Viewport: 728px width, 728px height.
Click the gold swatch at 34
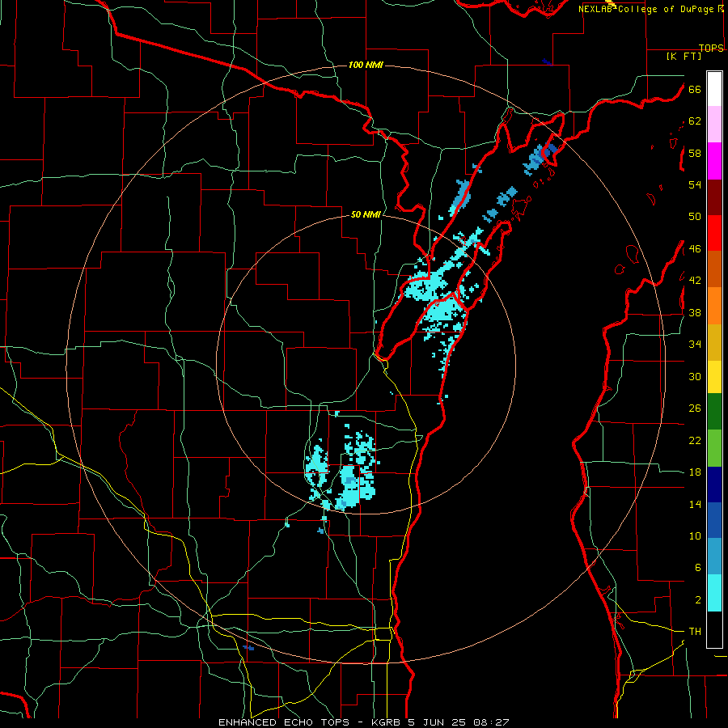[714, 342]
